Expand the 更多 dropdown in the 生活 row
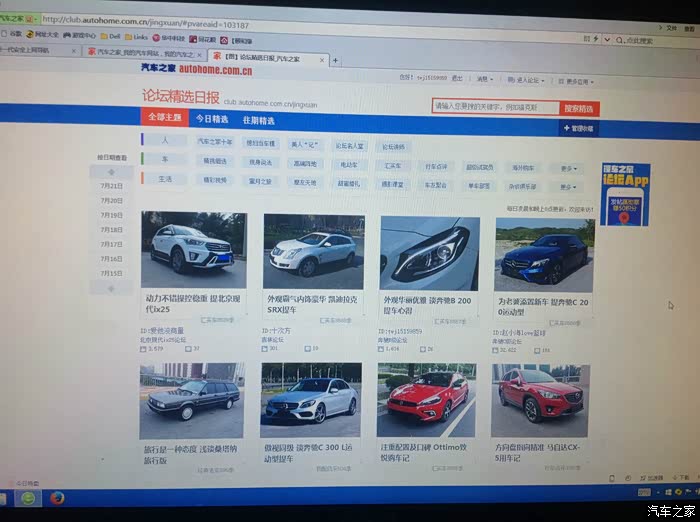Screen dimensions: 700x522 tap(568, 186)
